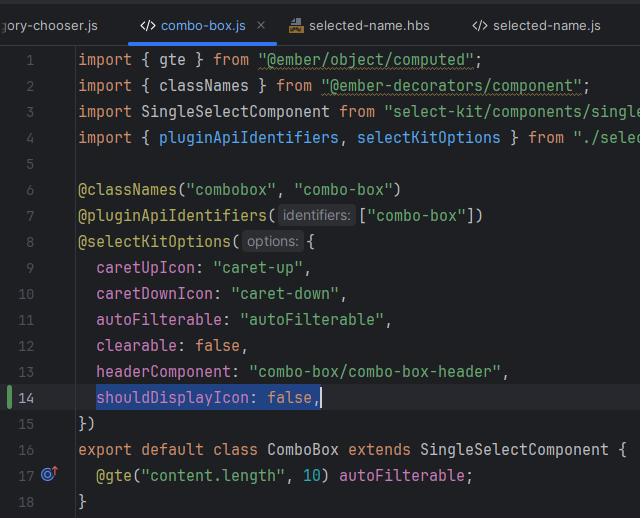
Task: Click line number 14 in the gutter
Action: tap(26, 398)
